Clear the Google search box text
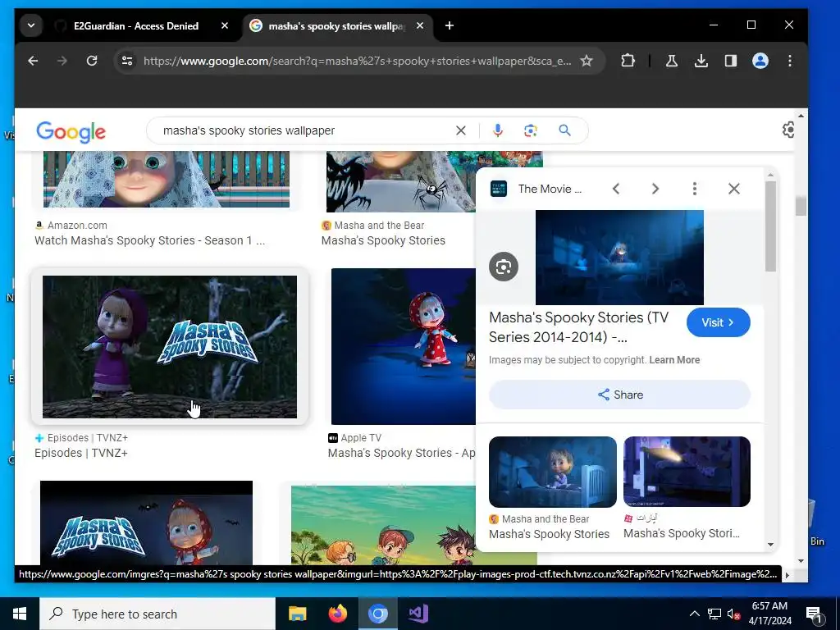 click(461, 130)
